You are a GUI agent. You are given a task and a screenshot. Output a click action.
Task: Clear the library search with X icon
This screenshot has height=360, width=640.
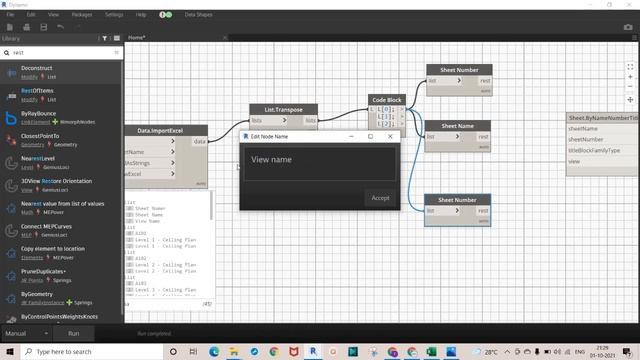click(x=116, y=52)
